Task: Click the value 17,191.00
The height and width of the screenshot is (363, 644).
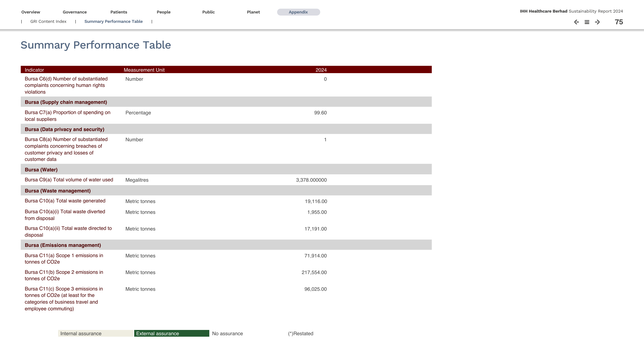Action: (x=316, y=229)
